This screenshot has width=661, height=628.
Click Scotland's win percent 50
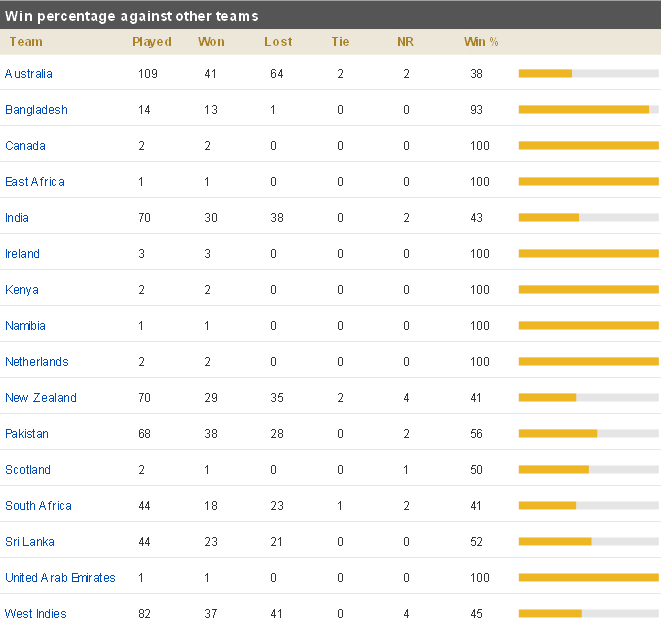476,470
